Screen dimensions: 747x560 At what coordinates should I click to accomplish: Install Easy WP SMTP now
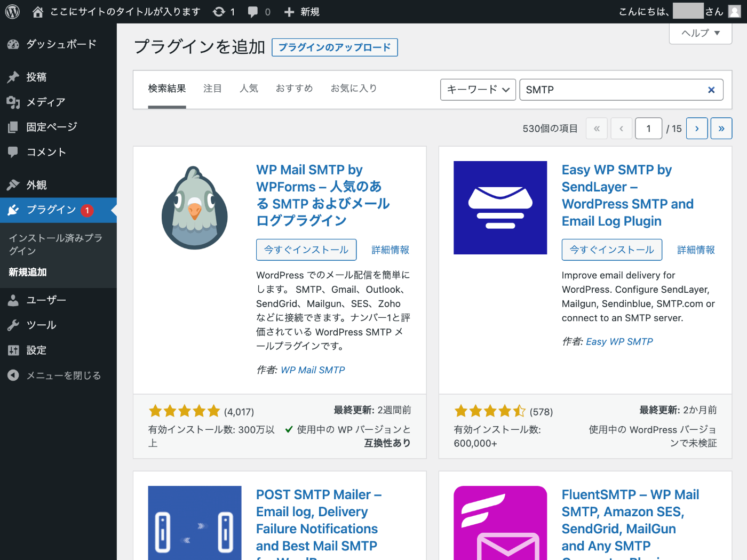(612, 250)
